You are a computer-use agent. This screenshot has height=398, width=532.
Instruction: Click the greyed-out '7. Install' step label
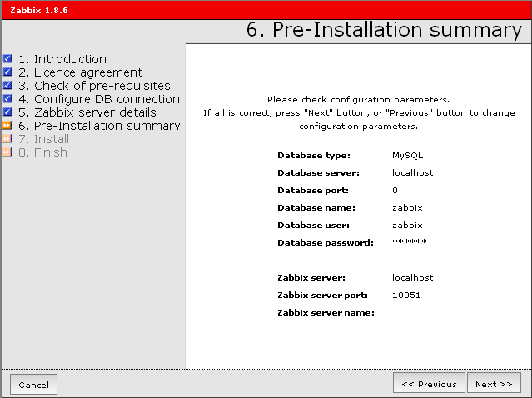click(44, 139)
